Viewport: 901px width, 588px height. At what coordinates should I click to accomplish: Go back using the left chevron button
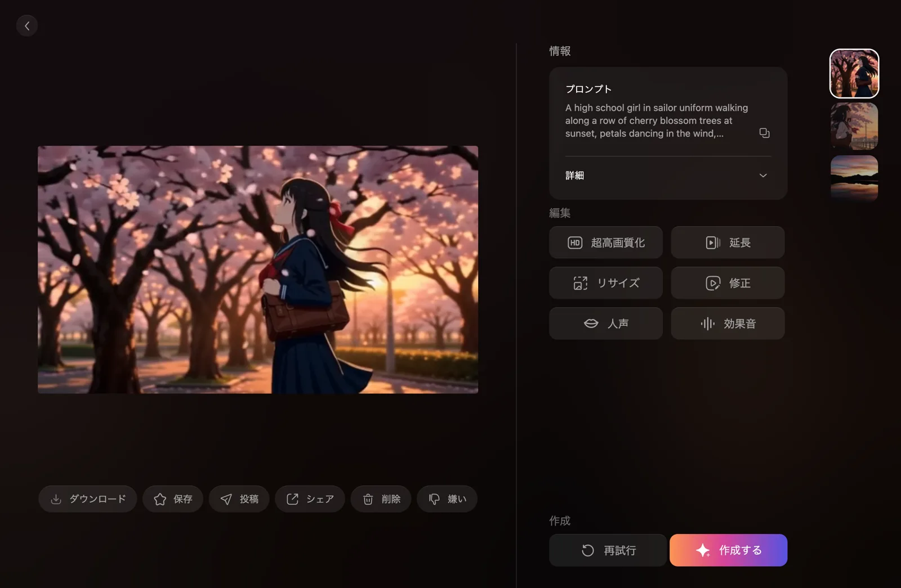coord(27,25)
